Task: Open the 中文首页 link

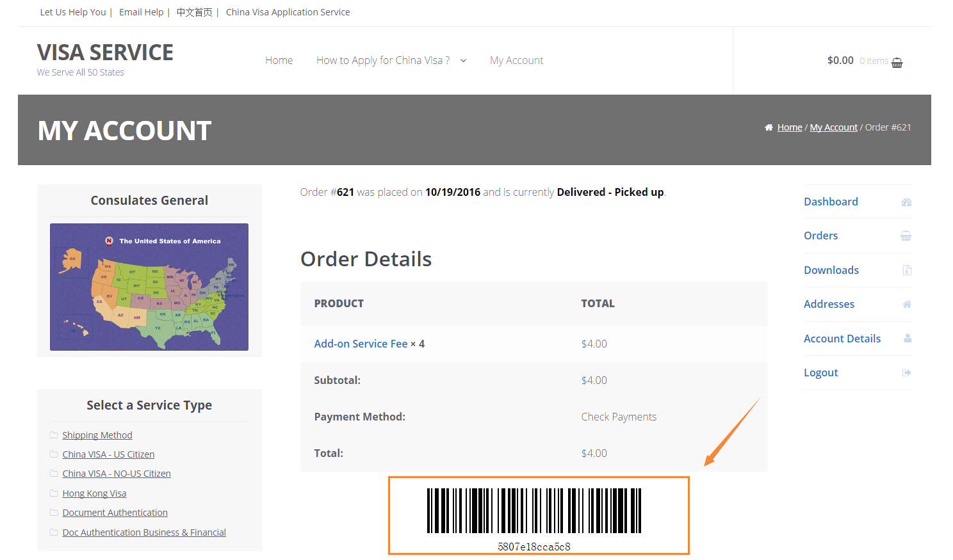Action: click(x=195, y=12)
